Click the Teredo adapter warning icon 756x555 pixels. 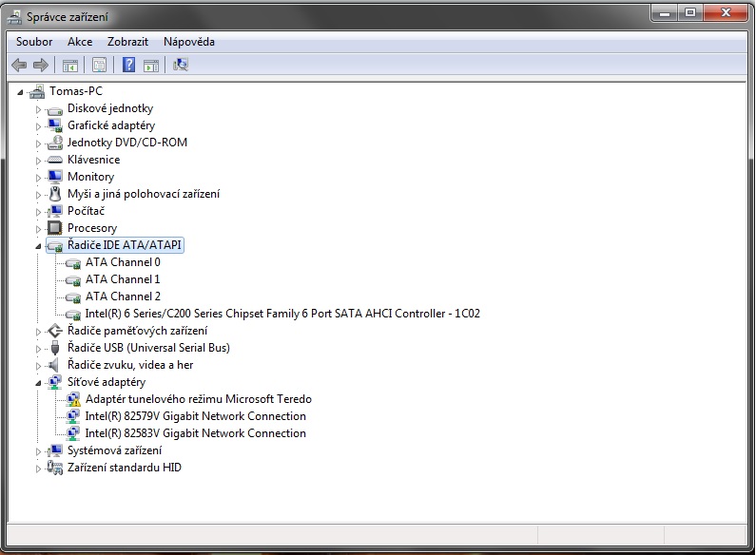pyautogui.click(x=73, y=399)
